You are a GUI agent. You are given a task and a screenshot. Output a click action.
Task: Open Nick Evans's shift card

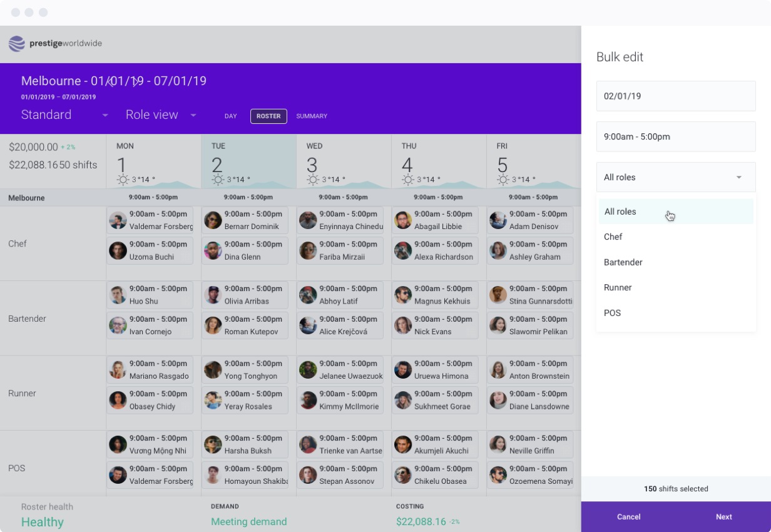(x=436, y=325)
